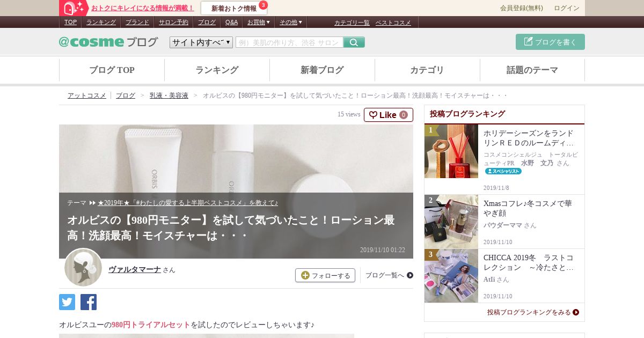Share post on Facebook

tap(89, 302)
